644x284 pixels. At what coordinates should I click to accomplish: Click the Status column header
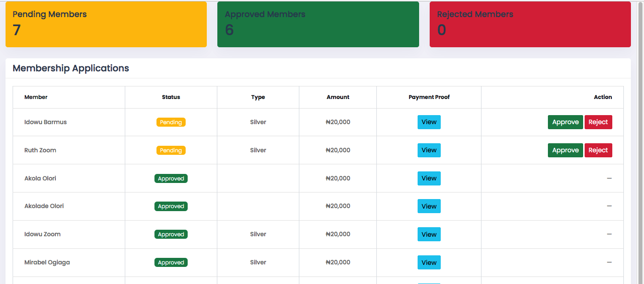(x=171, y=97)
